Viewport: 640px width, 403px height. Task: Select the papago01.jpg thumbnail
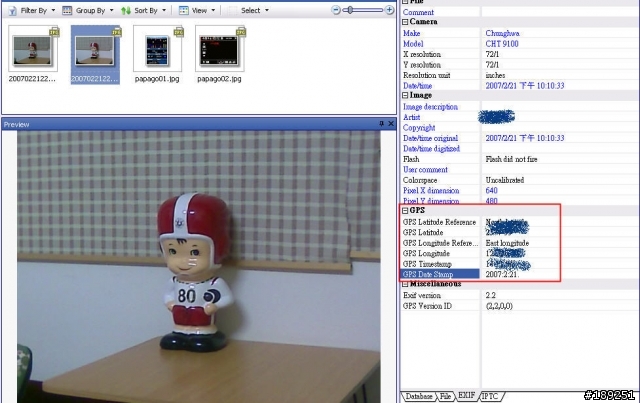158,54
